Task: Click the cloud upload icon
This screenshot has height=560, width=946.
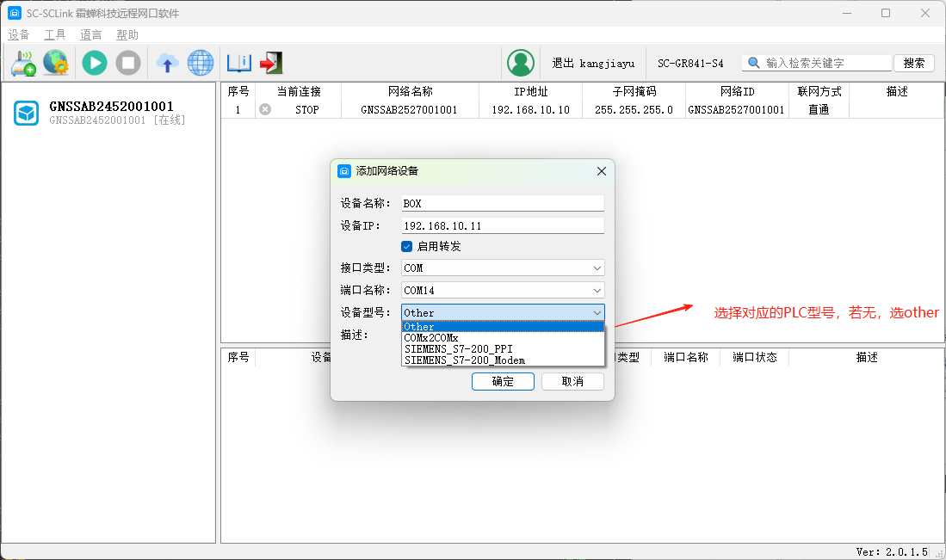Action: [167, 63]
